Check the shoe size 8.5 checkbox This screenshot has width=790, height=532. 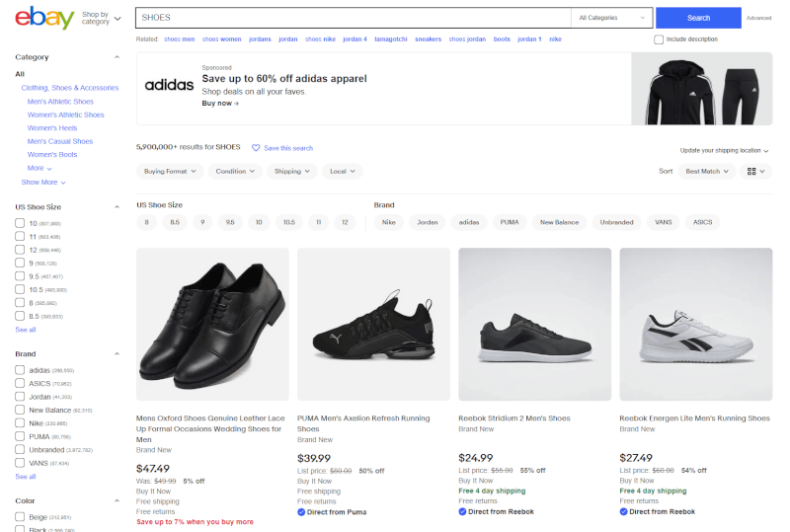coord(20,316)
